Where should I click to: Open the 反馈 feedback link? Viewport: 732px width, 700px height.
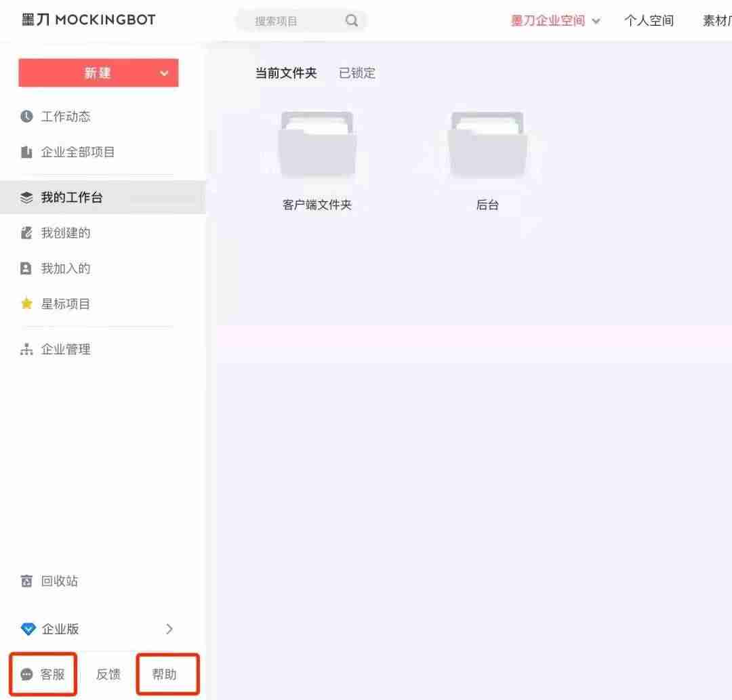coord(108,674)
